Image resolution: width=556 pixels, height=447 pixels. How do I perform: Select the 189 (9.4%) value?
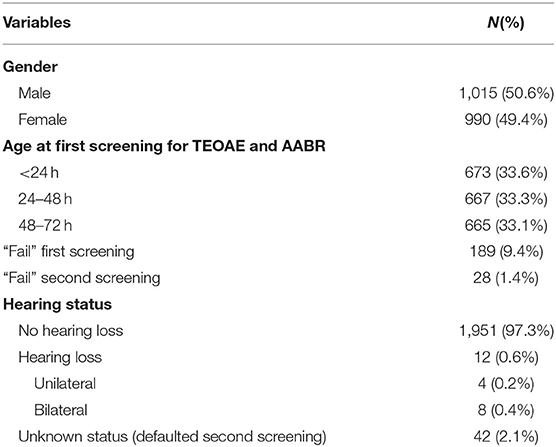(506, 252)
